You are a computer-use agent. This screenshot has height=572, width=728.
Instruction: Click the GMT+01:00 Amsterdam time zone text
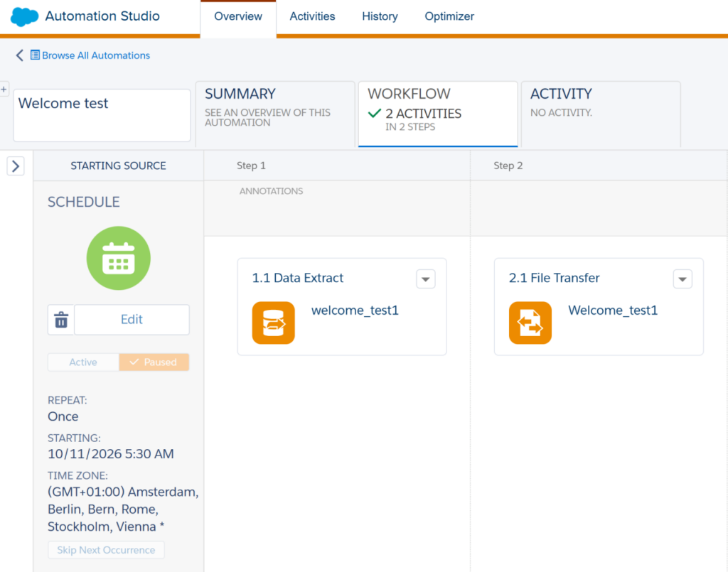[123, 509]
